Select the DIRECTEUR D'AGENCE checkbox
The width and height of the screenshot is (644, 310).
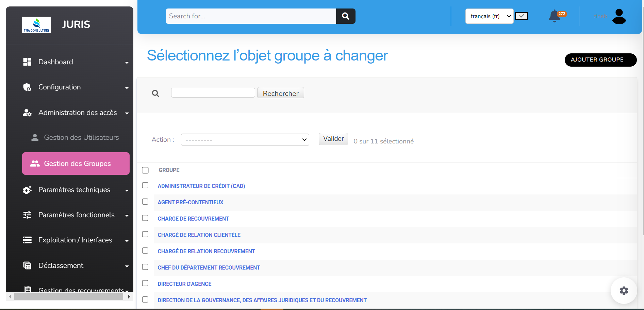click(145, 283)
